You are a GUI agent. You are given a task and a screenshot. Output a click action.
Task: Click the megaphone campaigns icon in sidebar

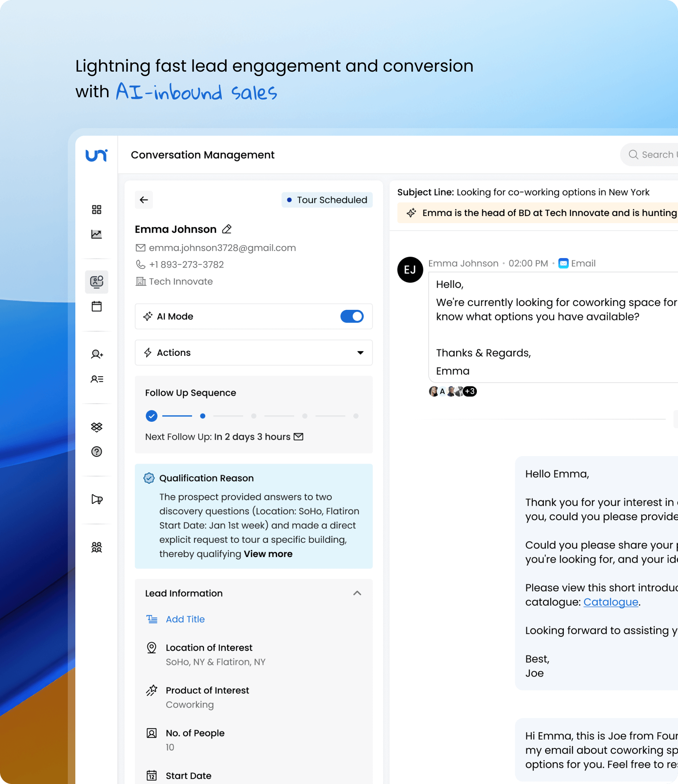point(96,499)
